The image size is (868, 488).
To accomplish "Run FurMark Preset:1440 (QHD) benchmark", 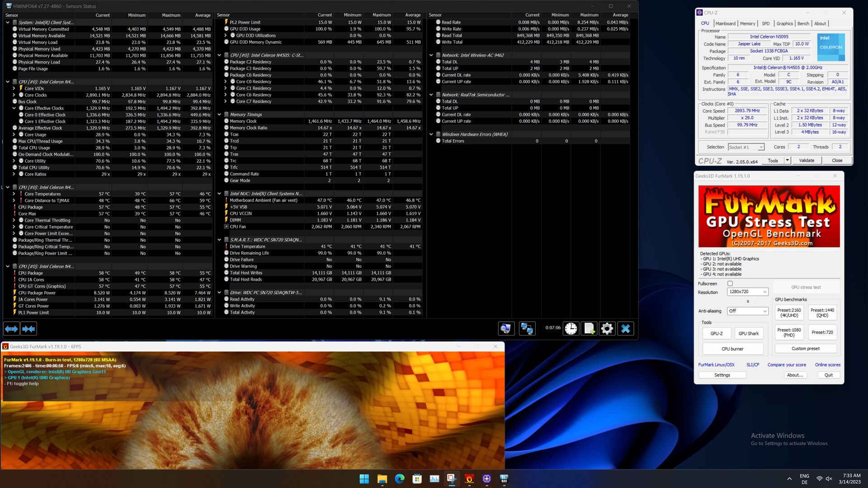I will point(822,313).
